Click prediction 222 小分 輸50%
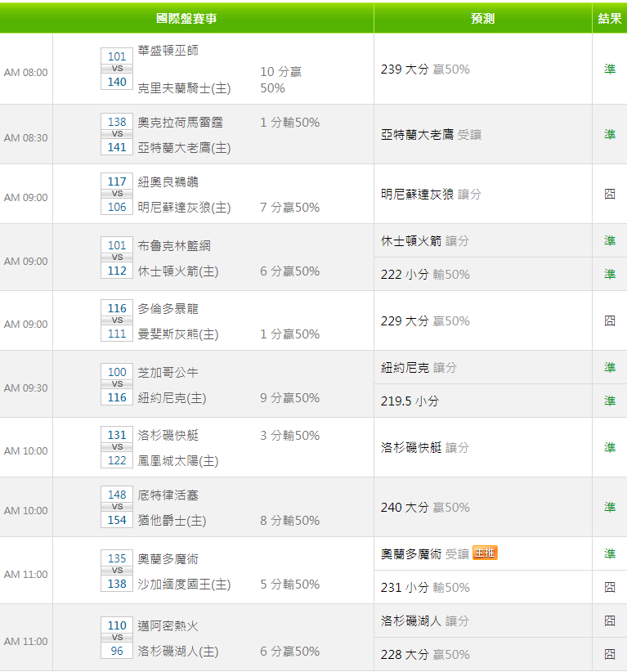Image resolution: width=627 pixels, height=672 pixels. (425, 275)
